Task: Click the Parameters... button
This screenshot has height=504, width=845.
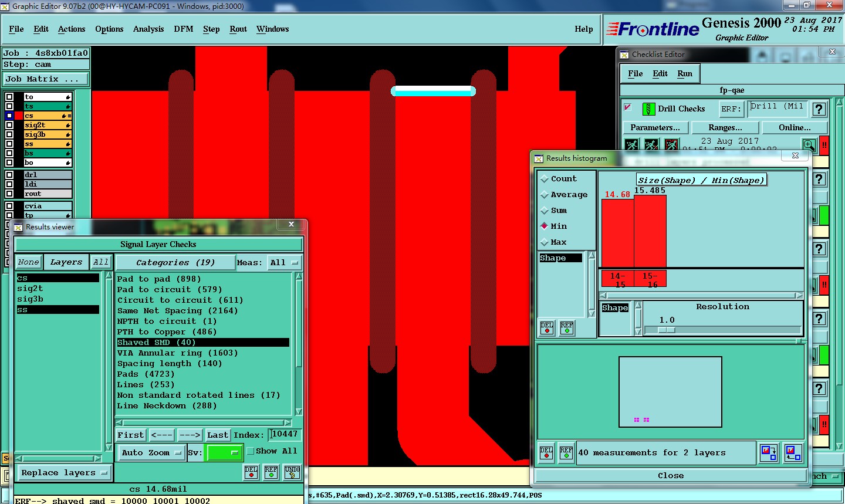Action: 655,127
